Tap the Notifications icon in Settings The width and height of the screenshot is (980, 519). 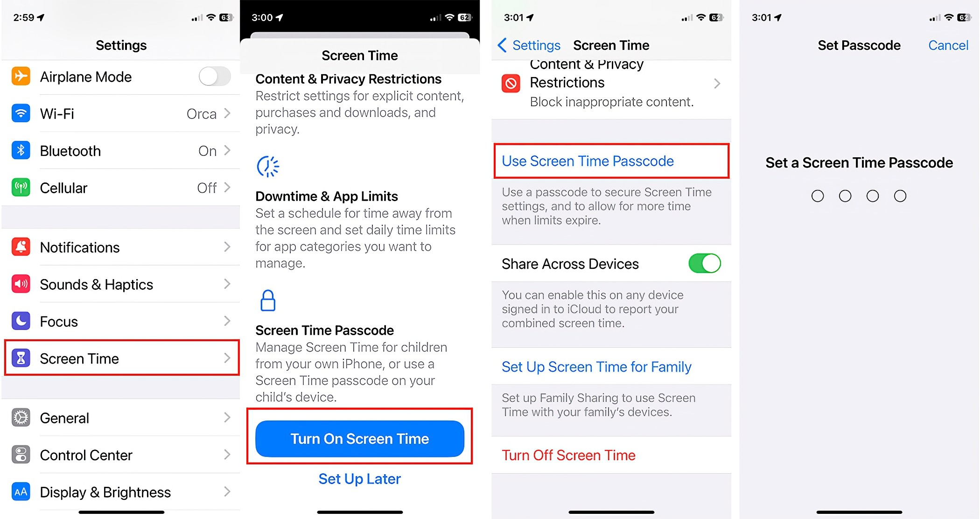(20, 247)
